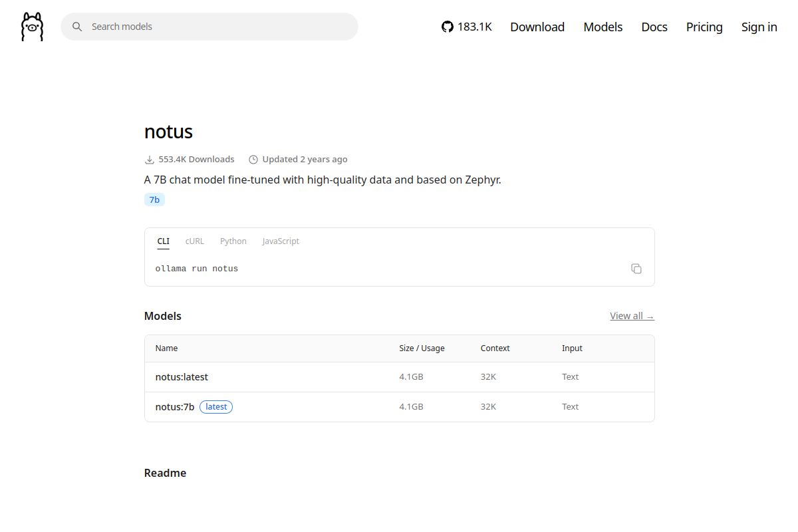Select the 7b tag badge
The image size is (798, 532).
coord(154,199)
